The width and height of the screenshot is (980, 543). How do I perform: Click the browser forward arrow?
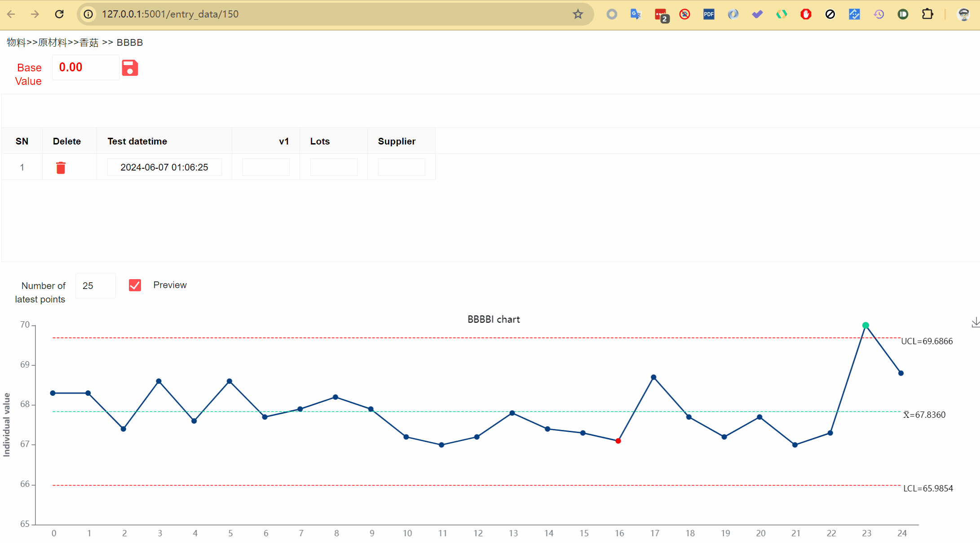coord(35,14)
